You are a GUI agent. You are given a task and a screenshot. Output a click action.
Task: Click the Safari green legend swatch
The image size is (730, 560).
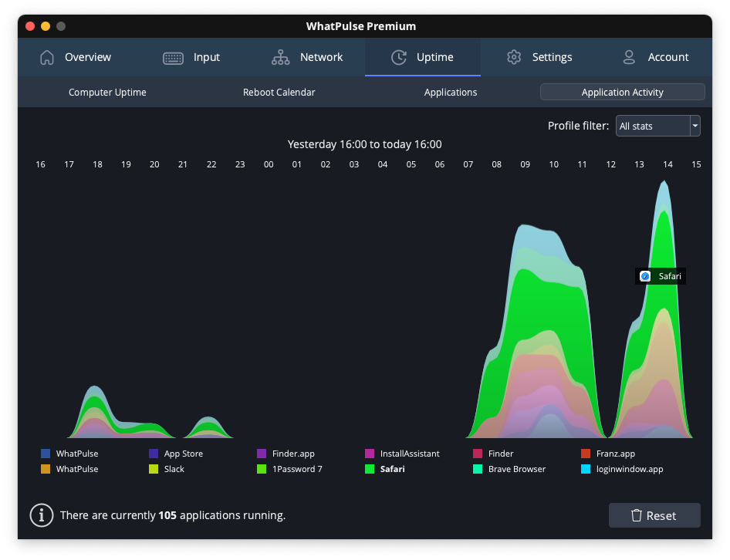coord(370,469)
